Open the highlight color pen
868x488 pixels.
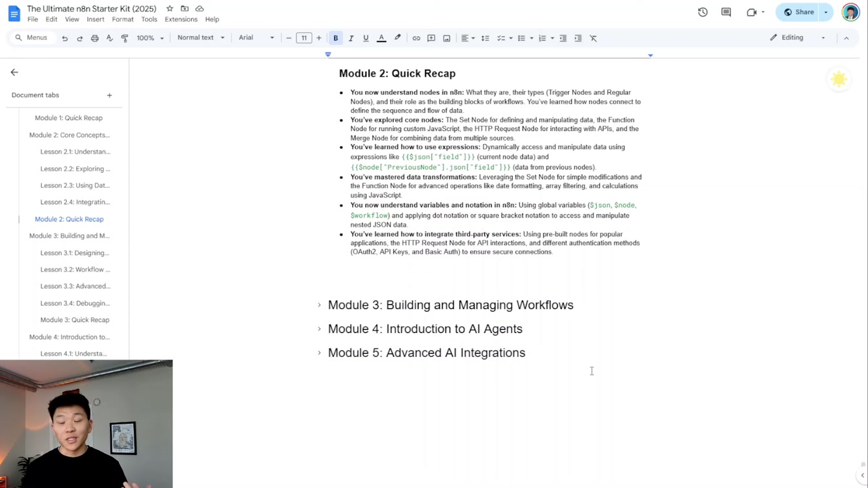tap(397, 38)
